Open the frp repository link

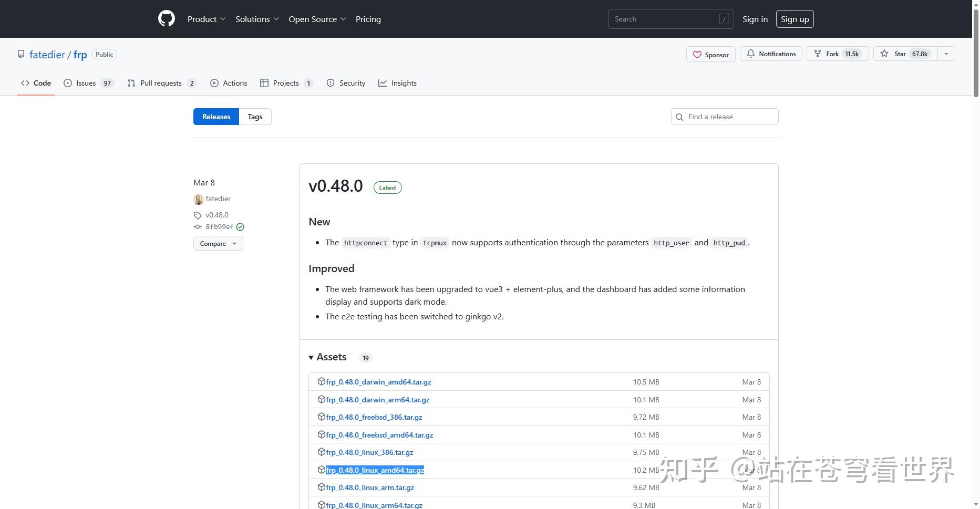(x=80, y=55)
